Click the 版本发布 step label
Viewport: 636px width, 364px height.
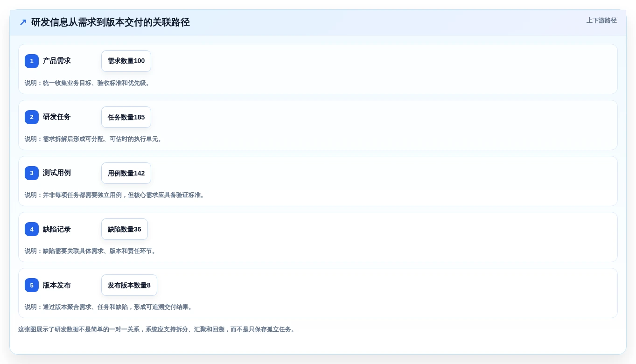coord(57,285)
